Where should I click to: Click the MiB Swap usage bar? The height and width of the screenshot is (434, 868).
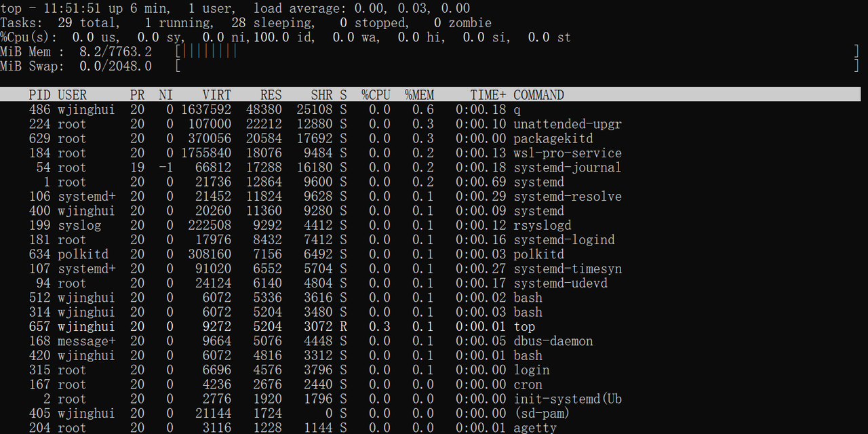click(517, 66)
